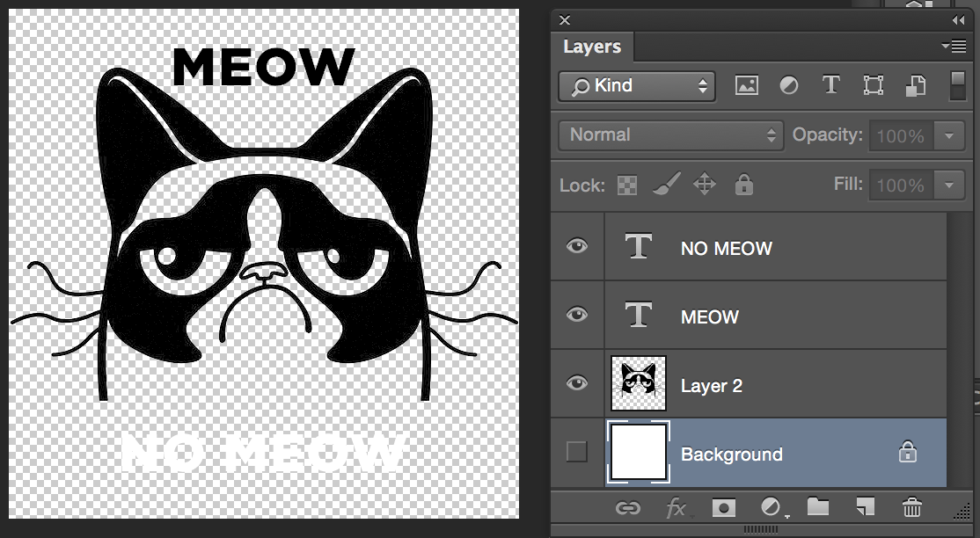
Task: Select the Layer 2 name
Action: click(x=712, y=386)
